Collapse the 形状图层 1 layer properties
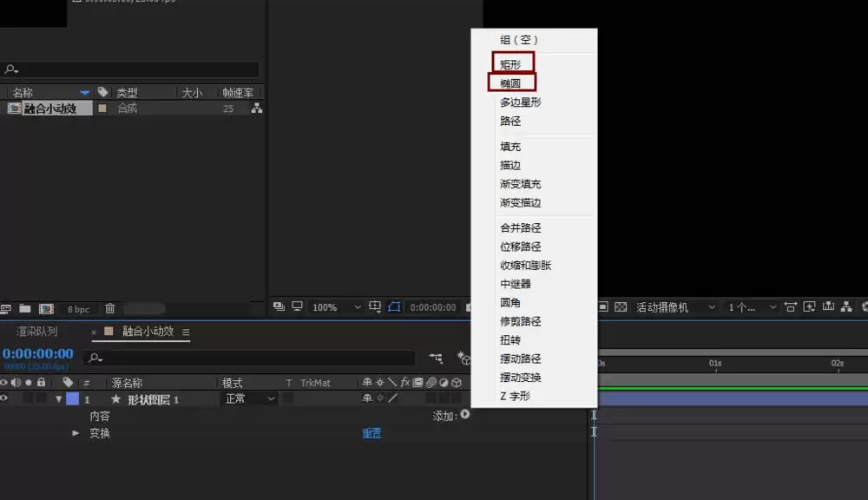This screenshot has width=868, height=500. tap(59, 398)
